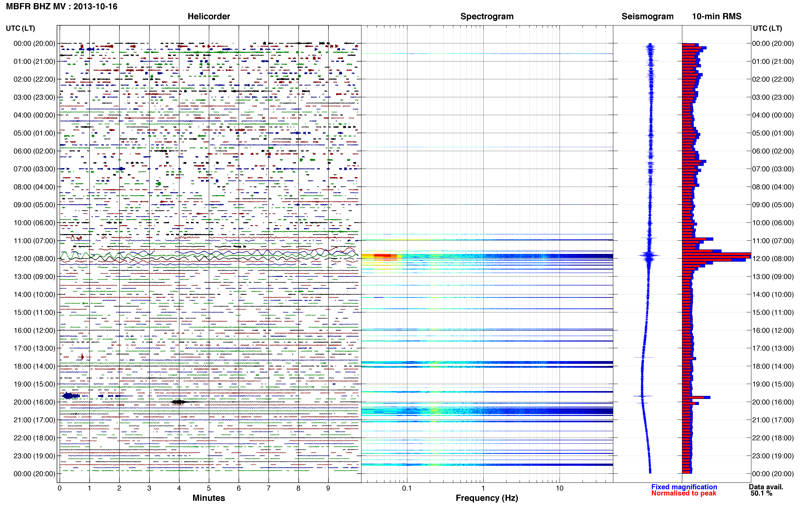
Task: Click left time label 23:00 (19:00)
Action: coord(34,456)
